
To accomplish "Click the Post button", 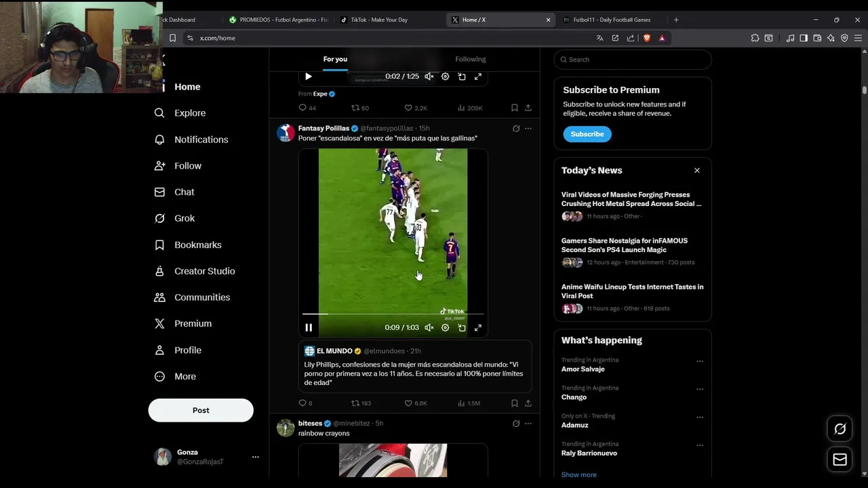I will tap(201, 411).
